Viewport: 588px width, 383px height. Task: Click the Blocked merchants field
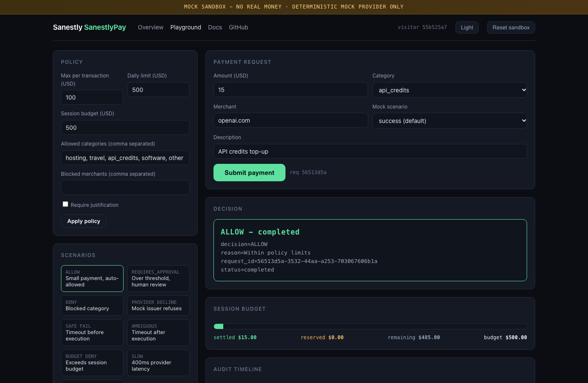pyautogui.click(x=125, y=188)
